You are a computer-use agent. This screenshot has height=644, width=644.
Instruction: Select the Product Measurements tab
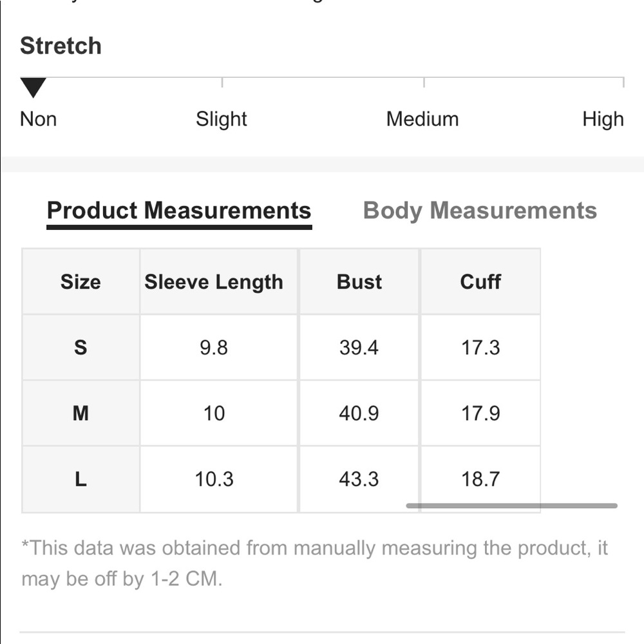click(x=179, y=211)
